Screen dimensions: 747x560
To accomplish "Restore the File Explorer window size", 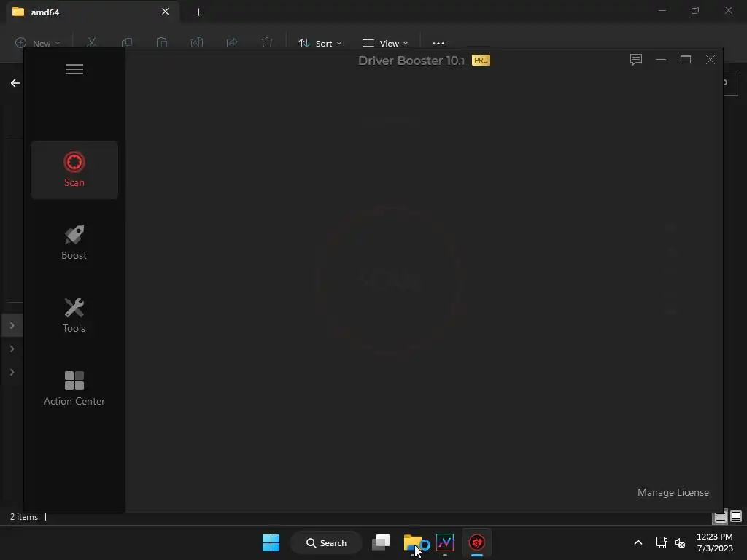I will pos(695,10).
